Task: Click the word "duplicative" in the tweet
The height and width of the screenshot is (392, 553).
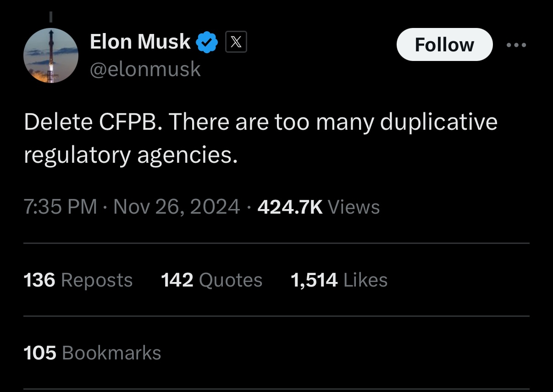Action: tap(439, 122)
